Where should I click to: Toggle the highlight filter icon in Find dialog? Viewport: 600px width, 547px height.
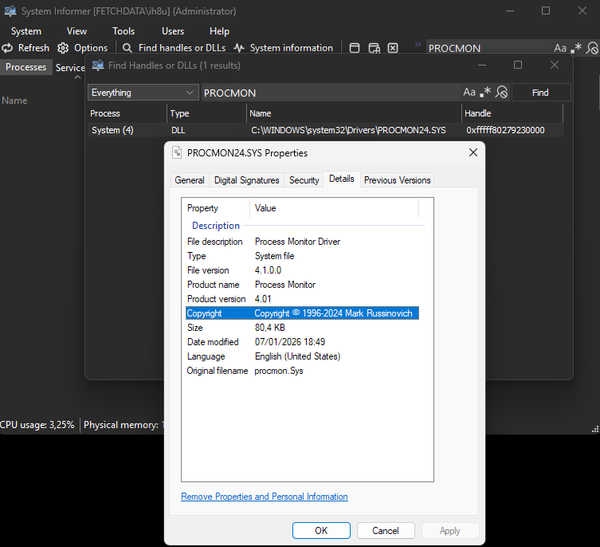502,92
